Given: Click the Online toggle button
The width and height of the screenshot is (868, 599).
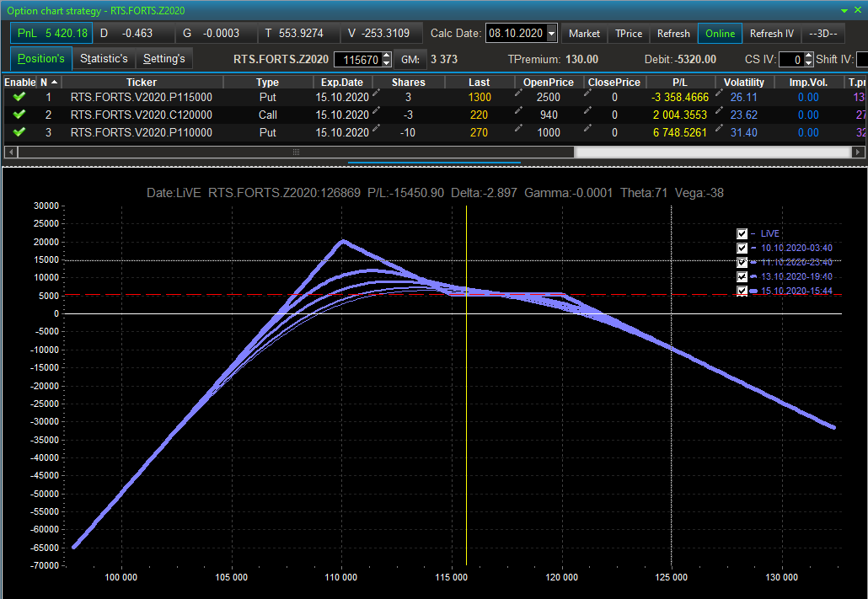Looking at the screenshot, I should click(x=720, y=34).
